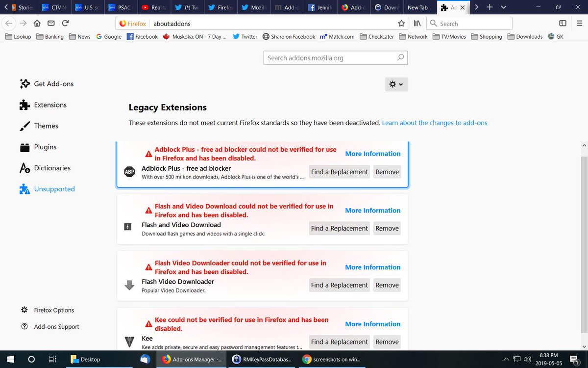This screenshot has width=588, height=368.
Task: Show the Dictionaries category
Action: [45, 168]
